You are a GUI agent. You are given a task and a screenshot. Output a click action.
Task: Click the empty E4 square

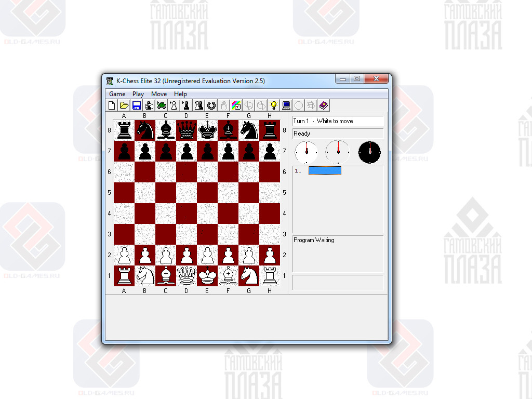coord(207,214)
